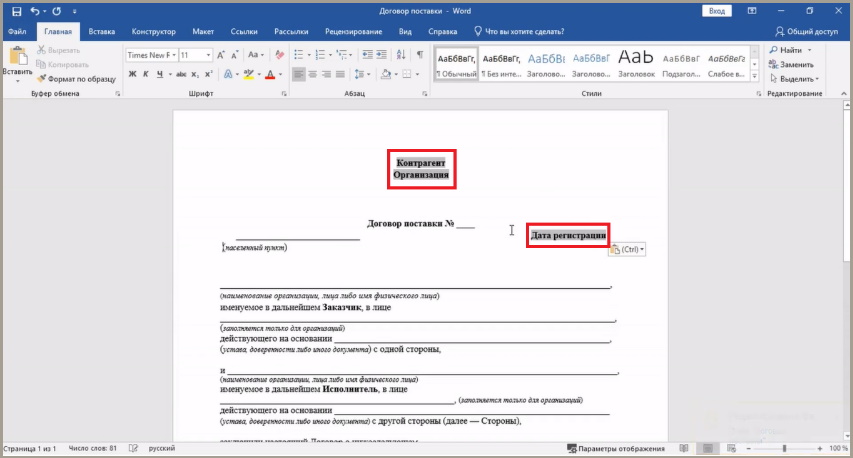Toggle Bold formatting button Ж
The width and height of the screenshot is (853, 458).
[x=132, y=74]
